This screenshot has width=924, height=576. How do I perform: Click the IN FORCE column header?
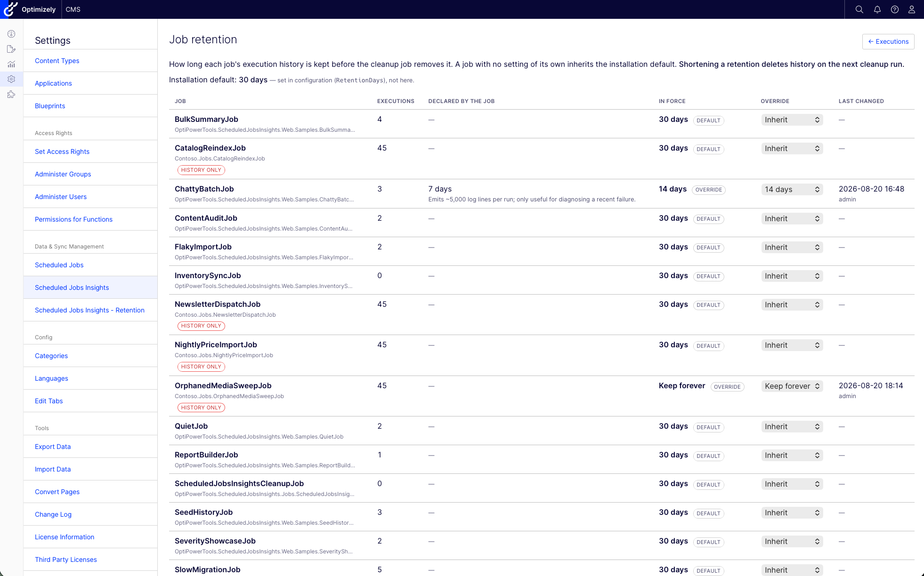(672, 101)
